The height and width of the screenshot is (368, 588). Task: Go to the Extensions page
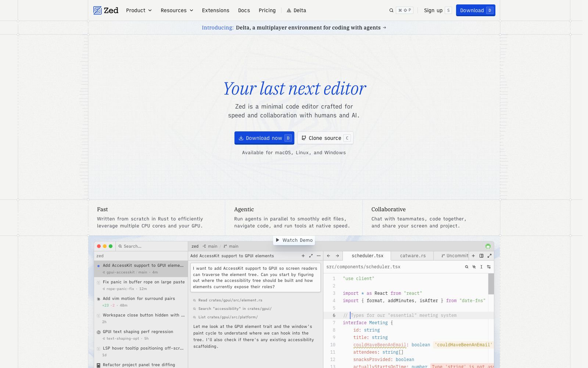pos(216,10)
